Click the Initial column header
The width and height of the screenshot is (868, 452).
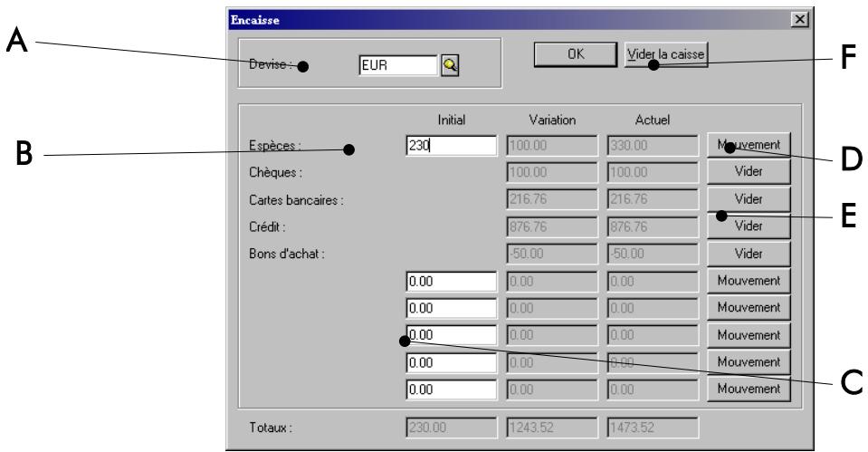tap(451, 120)
